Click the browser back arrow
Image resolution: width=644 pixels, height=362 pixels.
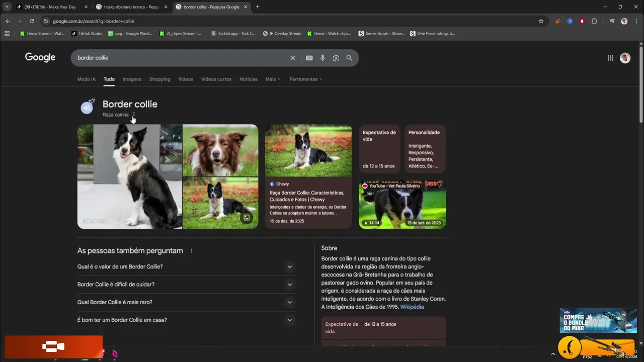(8, 21)
